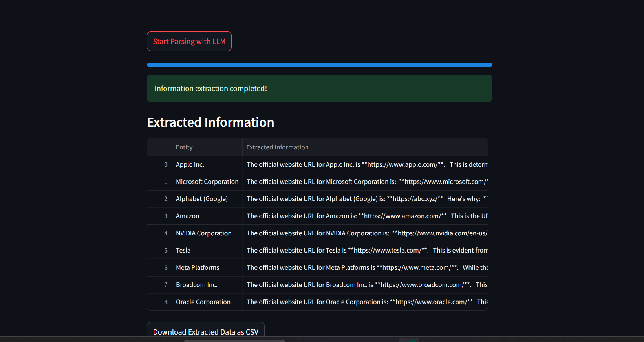Sort by Extracted Information column header
The height and width of the screenshot is (342, 644).
(x=365, y=147)
